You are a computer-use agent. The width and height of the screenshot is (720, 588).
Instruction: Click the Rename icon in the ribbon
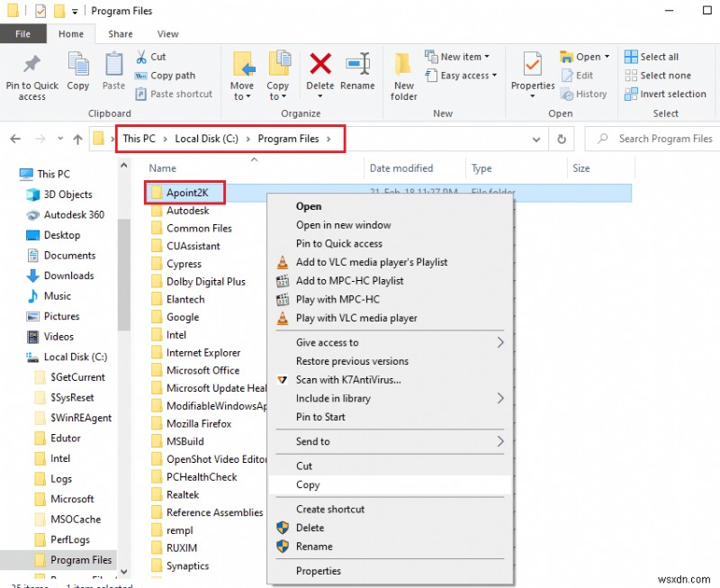358,70
